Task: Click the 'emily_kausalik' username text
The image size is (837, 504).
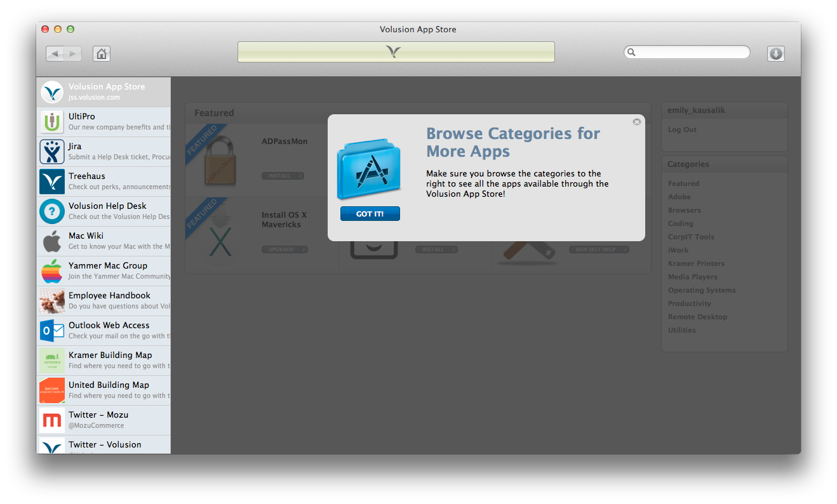Action: tap(696, 110)
